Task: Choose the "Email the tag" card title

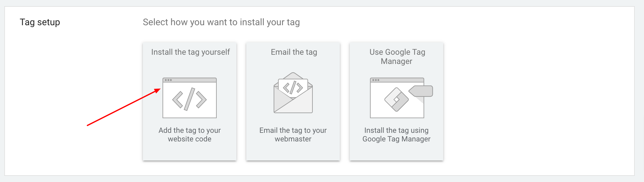Action: tap(294, 52)
